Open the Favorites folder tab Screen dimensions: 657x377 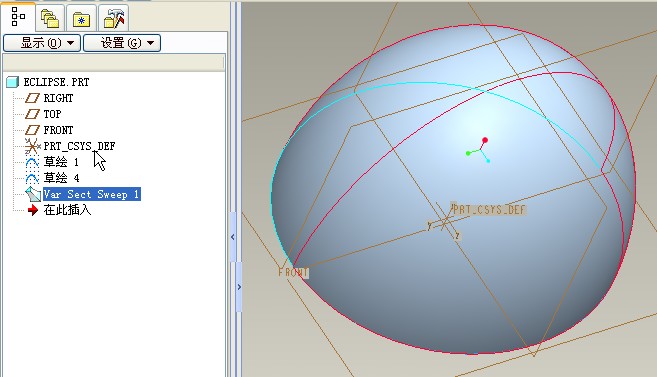click(81, 18)
